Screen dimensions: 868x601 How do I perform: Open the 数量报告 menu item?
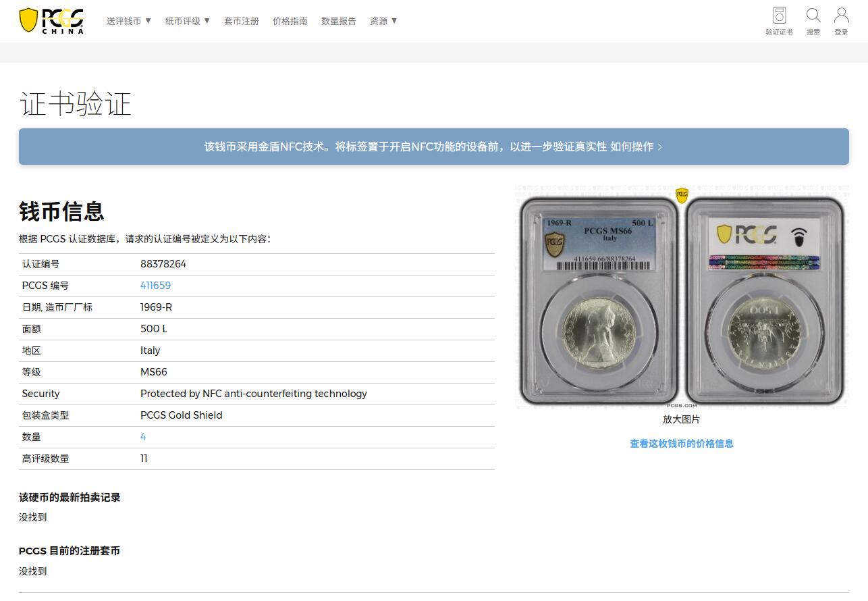(339, 21)
